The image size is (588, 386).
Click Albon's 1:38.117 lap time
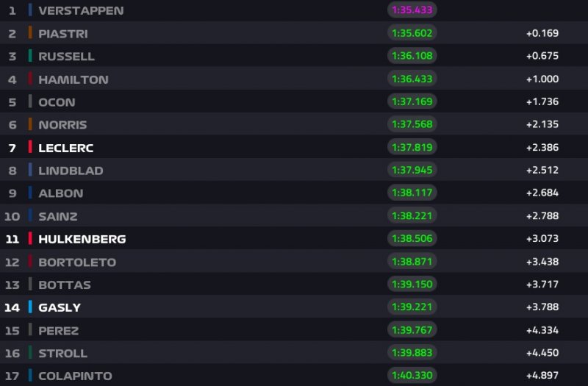[412, 193]
